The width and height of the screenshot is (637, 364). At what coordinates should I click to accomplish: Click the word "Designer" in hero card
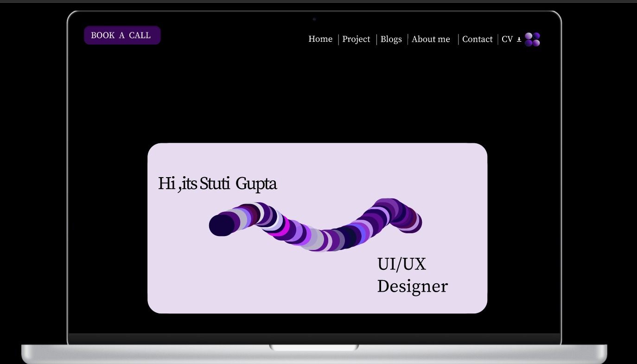click(412, 286)
